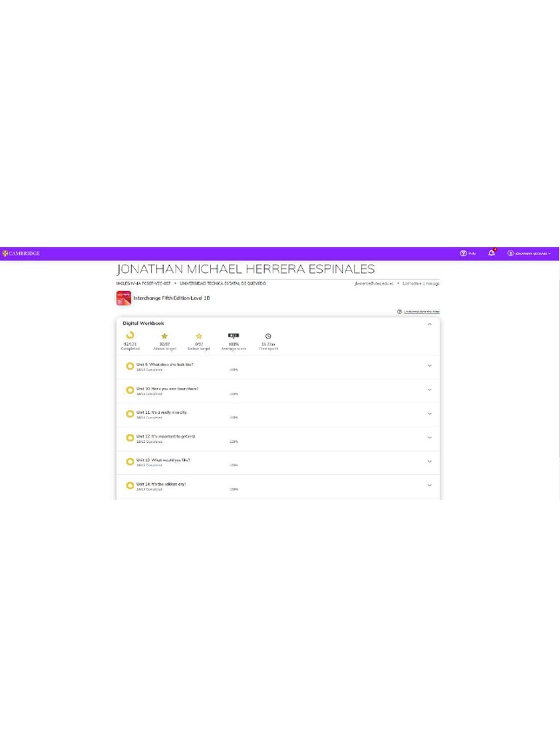This screenshot has width=560, height=747.
Task: Click the Completed progress ring icon
Action: (130, 336)
